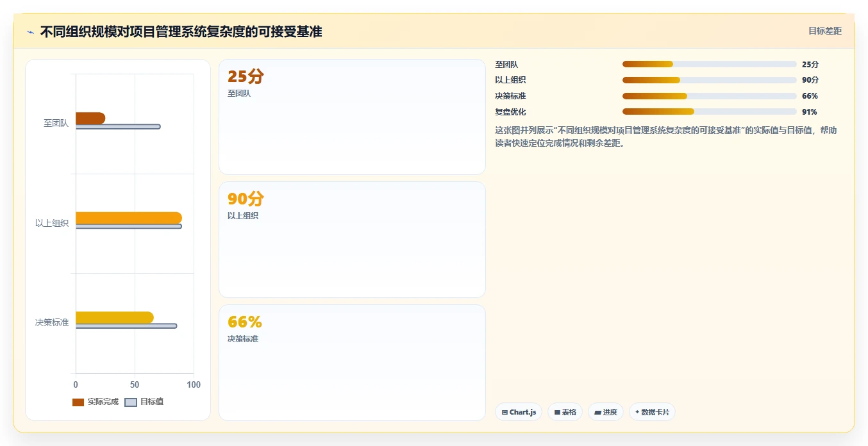
Task: Click the x-axis tick label 100
Action: pos(194,384)
